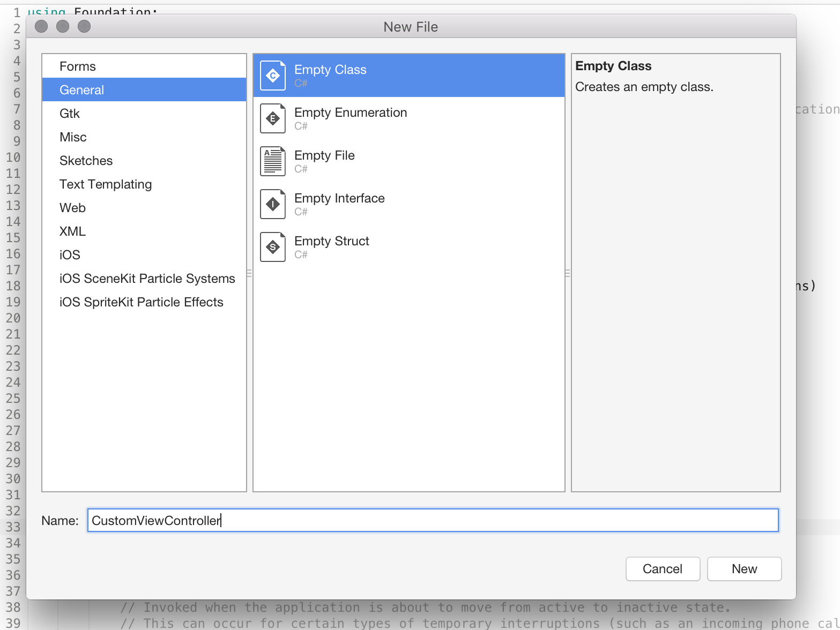Open the Forms category

tap(77, 66)
